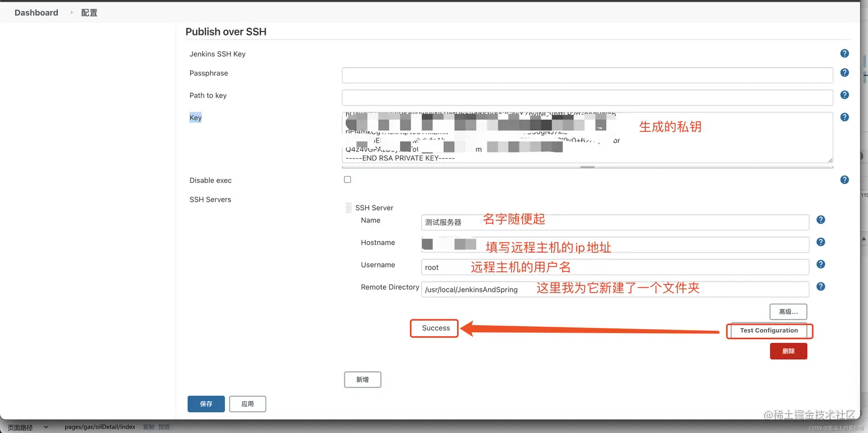Click inside the Key textarea
Screen dimensions: 868x433
pos(587,138)
